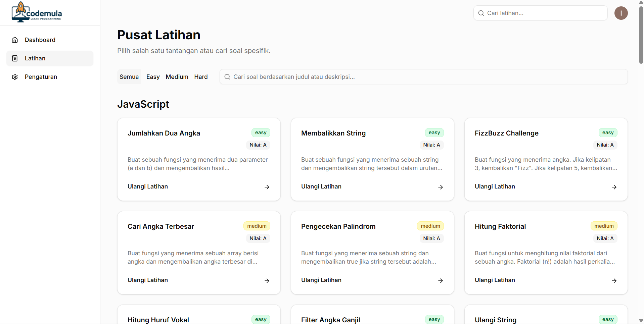Click the Dashboard home icon
The height and width of the screenshot is (324, 644).
tap(15, 40)
